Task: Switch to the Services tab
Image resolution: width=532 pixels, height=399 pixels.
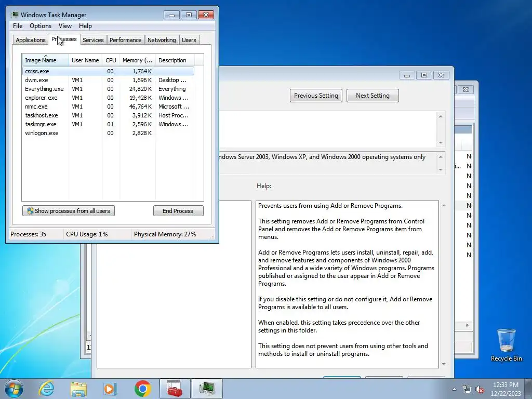Action: [x=93, y=40]
